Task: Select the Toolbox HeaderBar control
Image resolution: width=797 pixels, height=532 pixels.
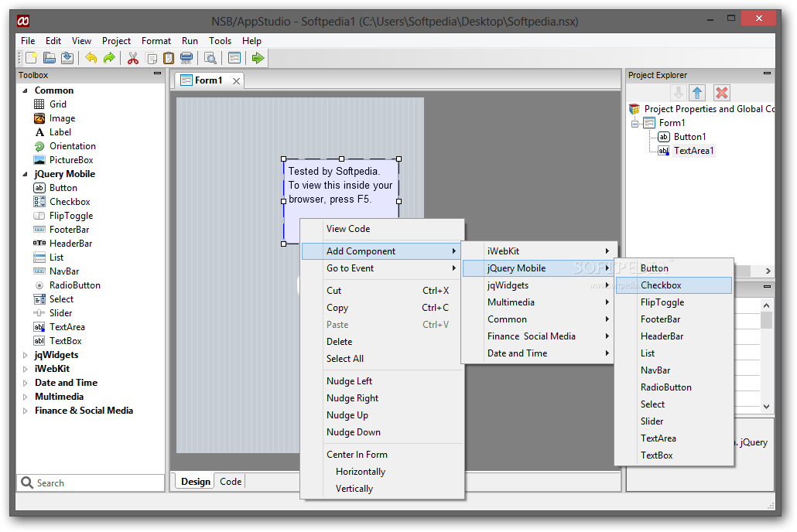Action: [63, 244]
